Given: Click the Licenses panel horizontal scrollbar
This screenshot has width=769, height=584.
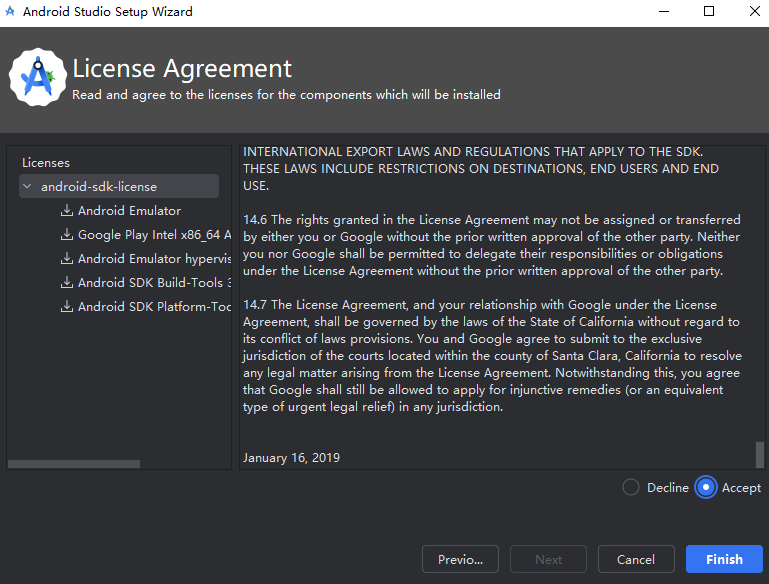Looking at the screenshot, I should [74, 464].
